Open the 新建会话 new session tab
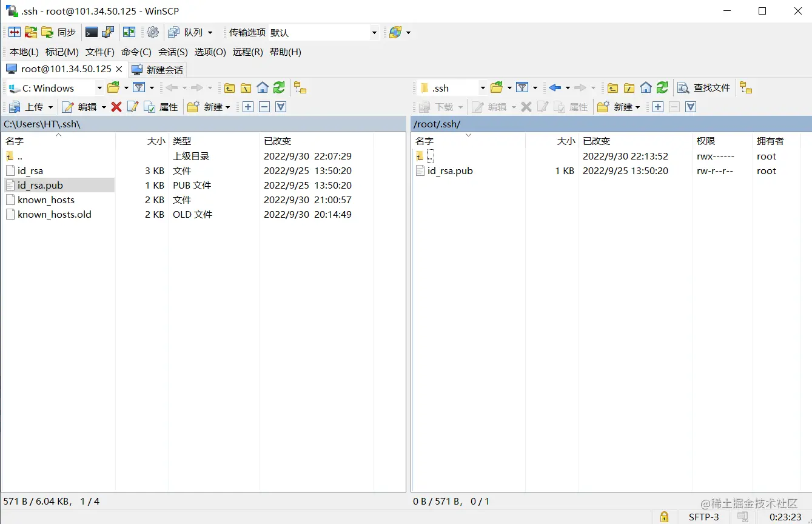The width and height of the screenshot is (812, 524). point(158,70)
